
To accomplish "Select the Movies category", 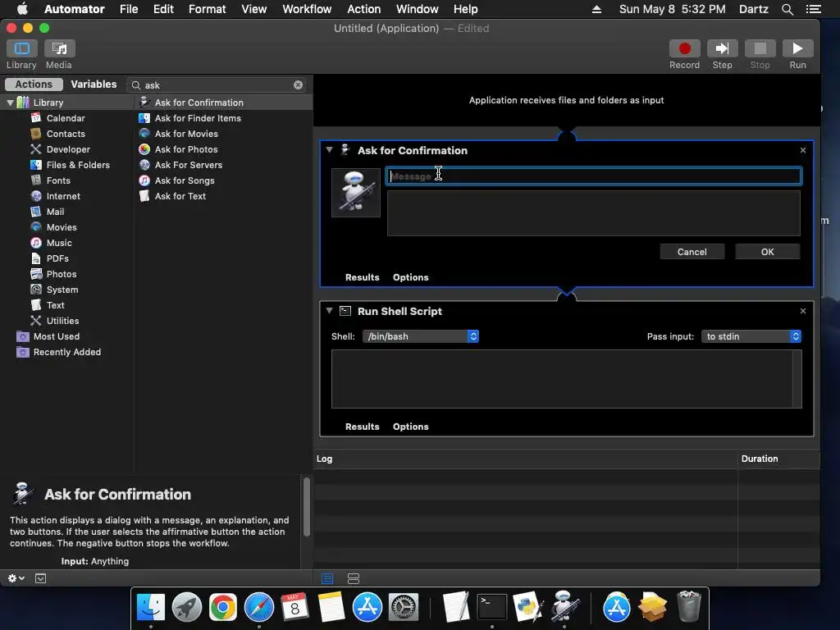I will pyautogui.click(x=61, y=226).
